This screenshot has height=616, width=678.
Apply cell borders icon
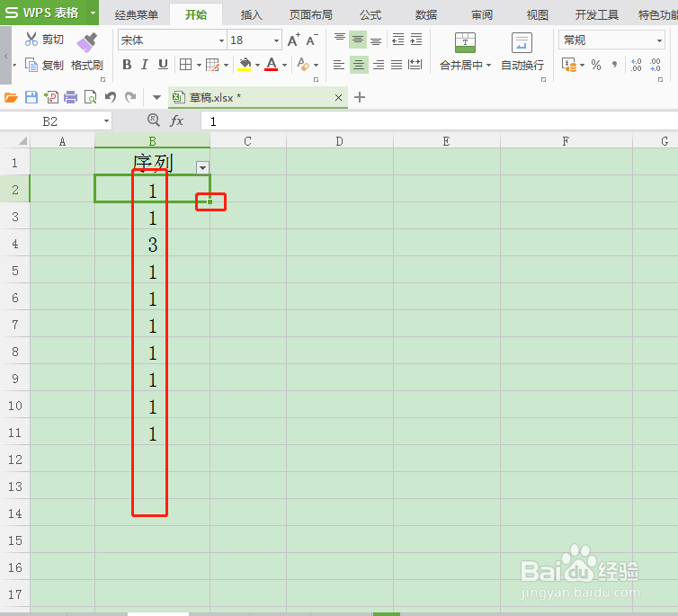[185, 65]
